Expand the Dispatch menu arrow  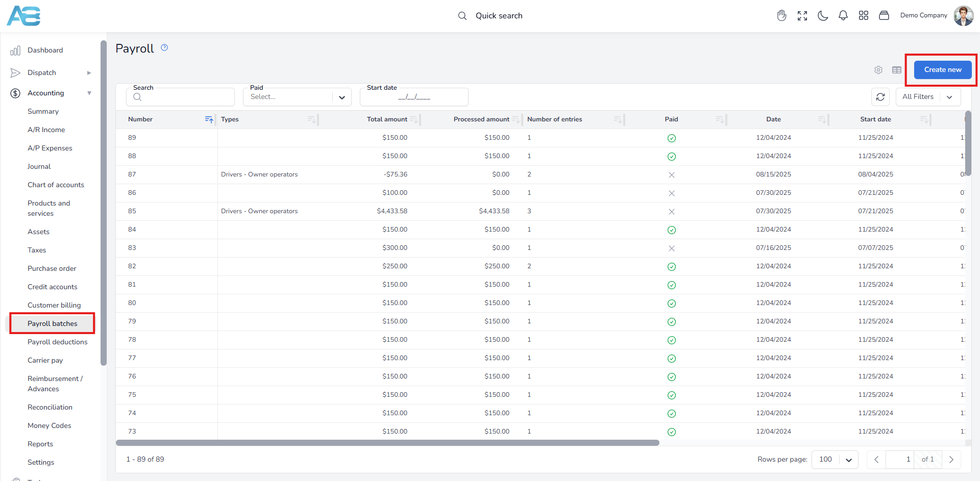tap(89, 73)
